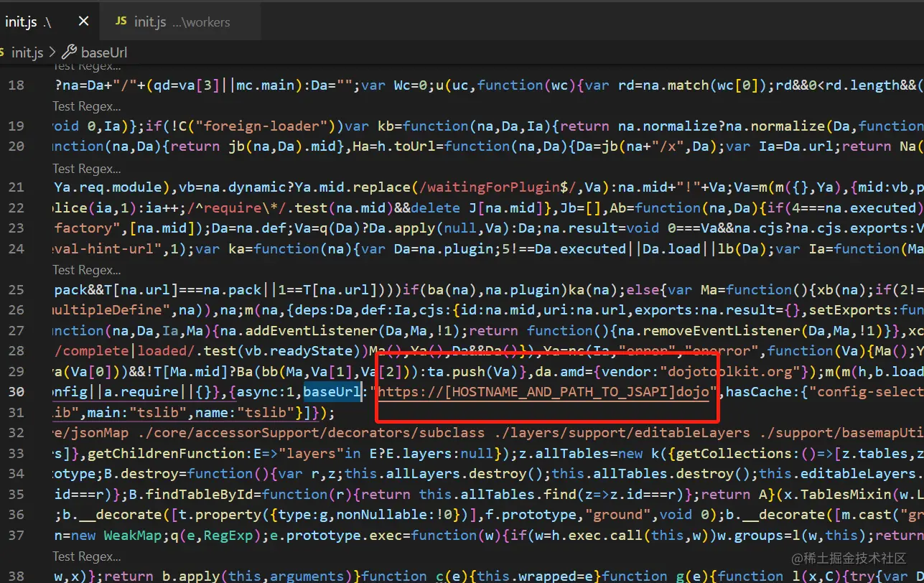Click WeakMap on line 37

point(134,536)
